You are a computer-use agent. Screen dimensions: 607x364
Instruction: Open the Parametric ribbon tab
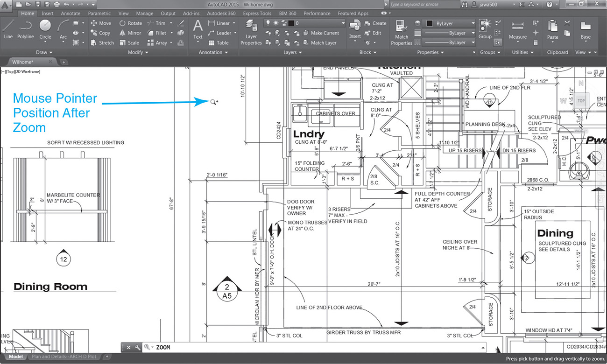point(99,14)
